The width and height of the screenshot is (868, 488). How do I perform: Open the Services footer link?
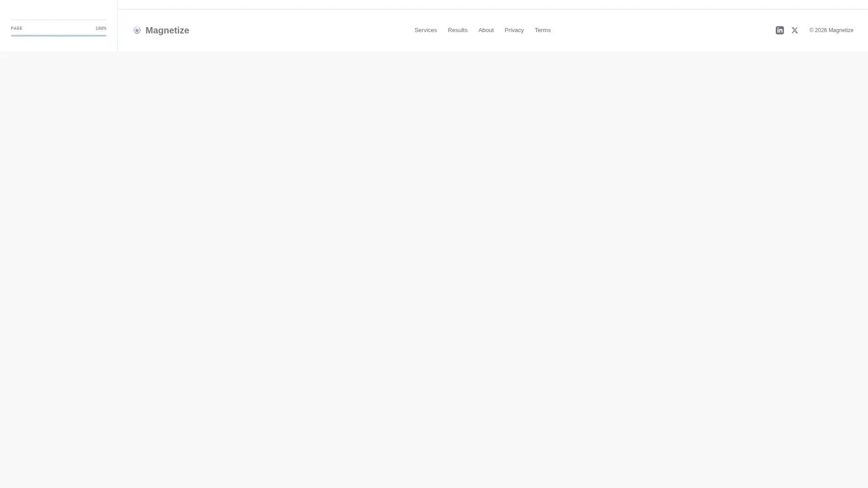425,30
